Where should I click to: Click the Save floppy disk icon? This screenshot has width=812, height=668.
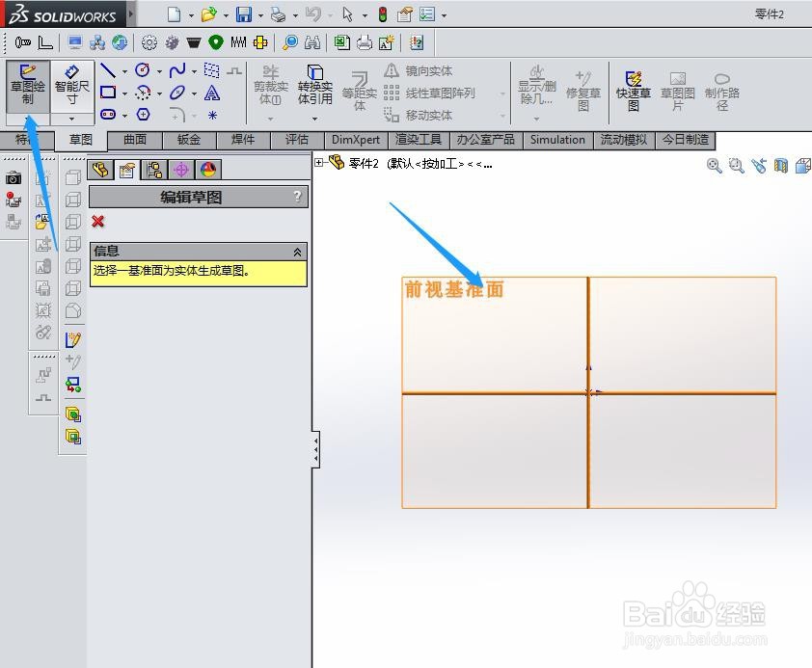click(x=243, y=14)
